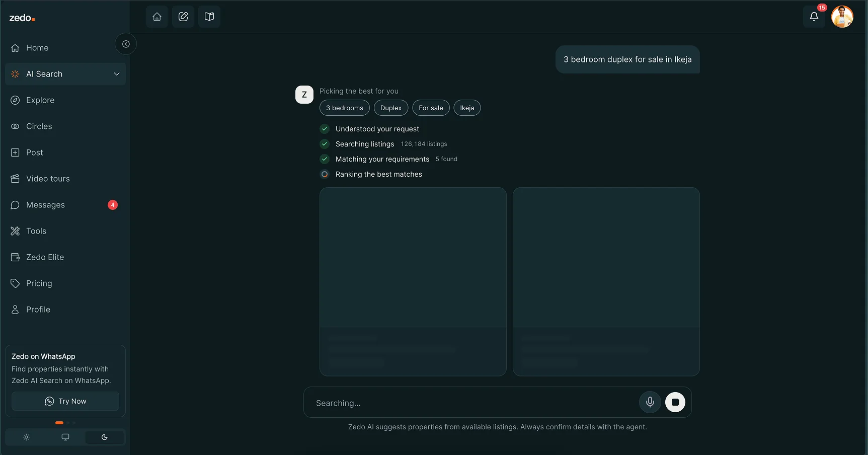
Task: Switch to light theme
Action: click(26, 437)
